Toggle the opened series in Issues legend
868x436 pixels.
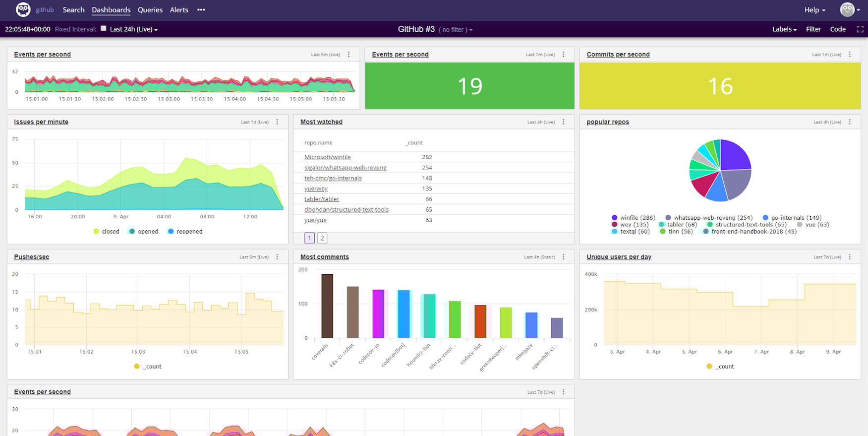coord(143,232)
